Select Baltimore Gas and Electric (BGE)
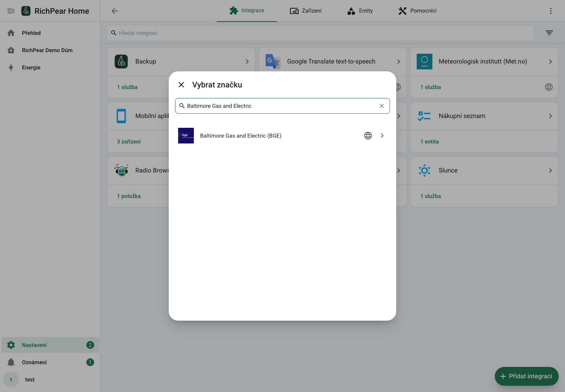 pos(282,136)
